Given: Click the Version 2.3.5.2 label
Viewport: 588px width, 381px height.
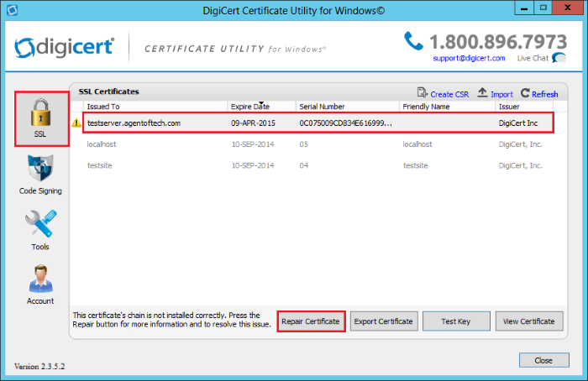Looking at the screenshot, I should (39, 367).
